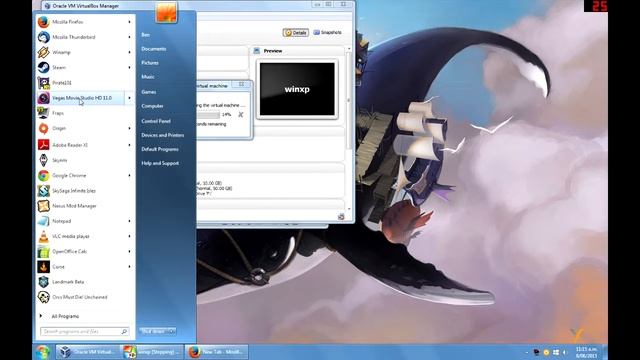Viewport: 640px width, 360px height.
Task: Open the Pictures library link
Action: pyautogui.click(x=150, y=63)
